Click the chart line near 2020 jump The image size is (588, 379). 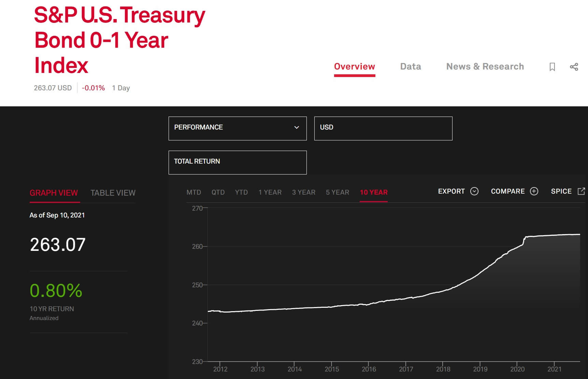[x=524, y=240]
